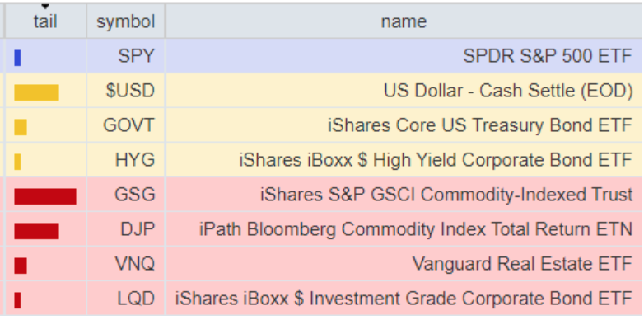
Task: Click SPDR S&P 500 ETF name
Action: [x=548, y=56]
